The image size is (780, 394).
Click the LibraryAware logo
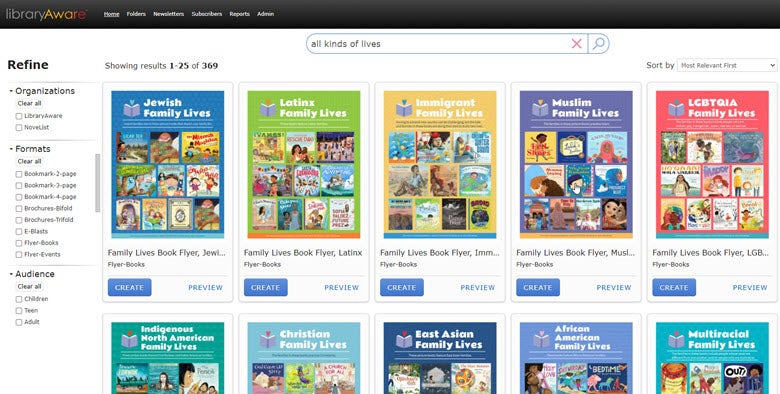coord(46,14)
